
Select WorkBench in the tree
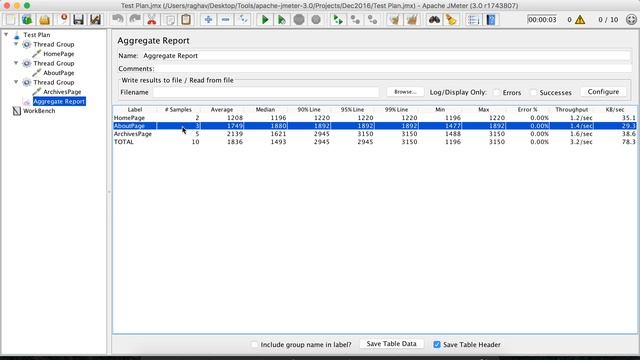tap(39, 111)
